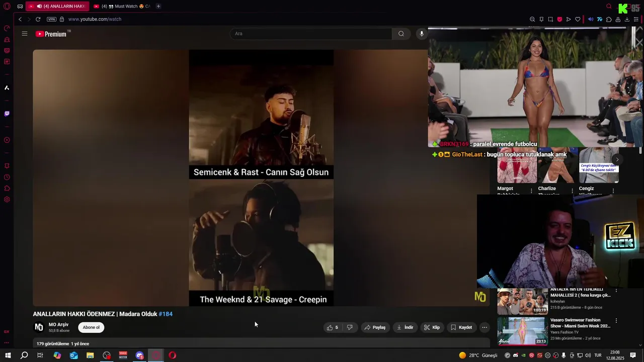Open the blue speaker sound extension
The height and width of the screenshot is (362, 644).
(591, 19)
